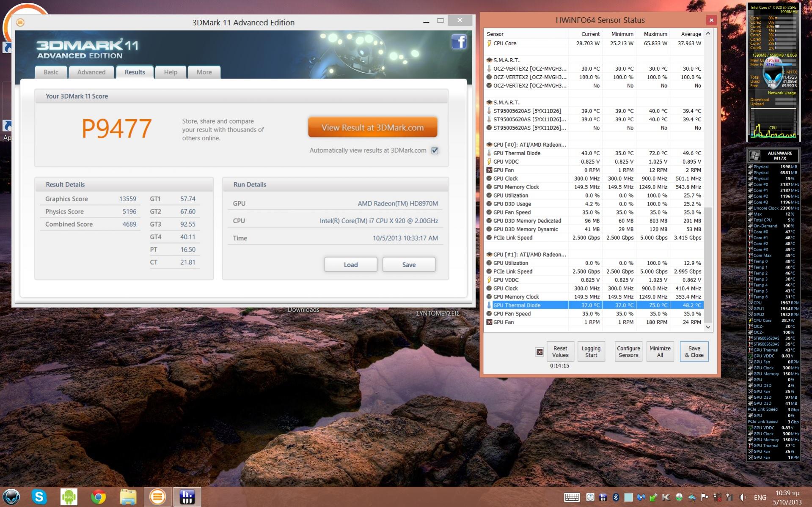Open the volume speaker tray icon

click(x=743, y=497)
